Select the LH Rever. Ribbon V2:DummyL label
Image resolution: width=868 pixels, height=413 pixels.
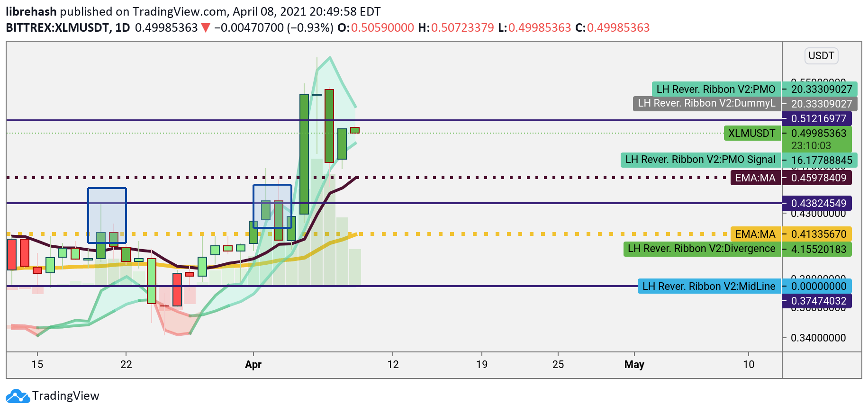click(706, 103)
